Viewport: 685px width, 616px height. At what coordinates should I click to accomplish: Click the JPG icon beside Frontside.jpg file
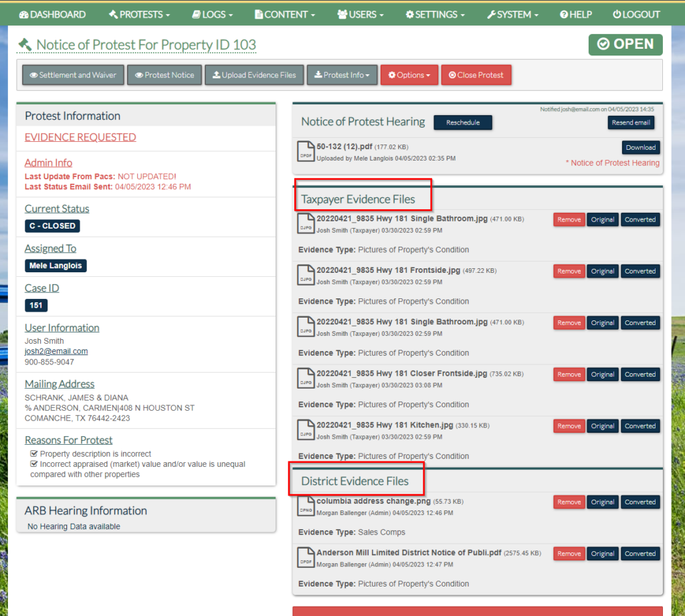click(x=306, y=275)
